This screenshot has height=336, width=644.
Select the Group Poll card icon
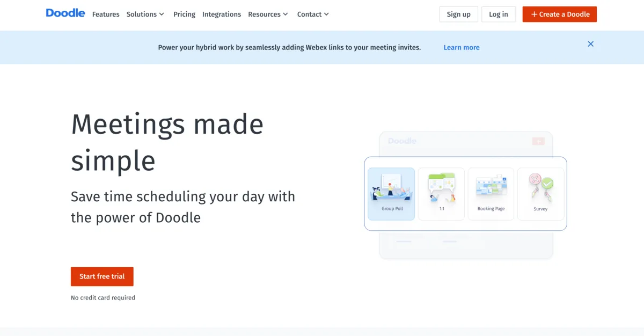pos(391,191)
